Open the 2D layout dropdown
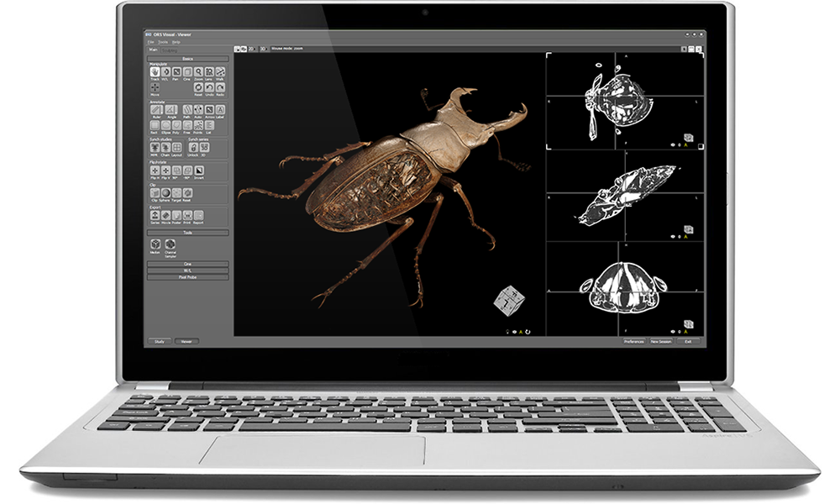840x504 pixels. (251, 48)
